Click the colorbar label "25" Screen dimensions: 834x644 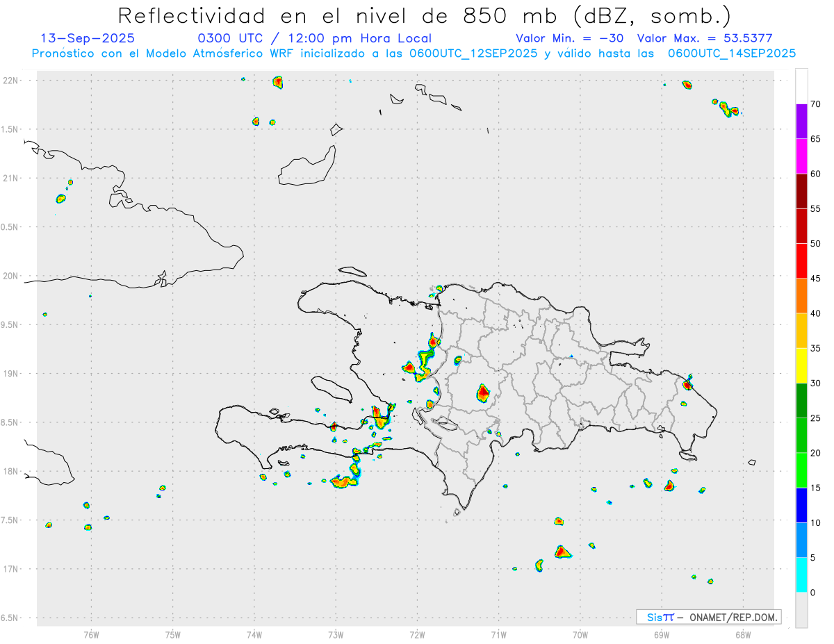pos(816,418)
